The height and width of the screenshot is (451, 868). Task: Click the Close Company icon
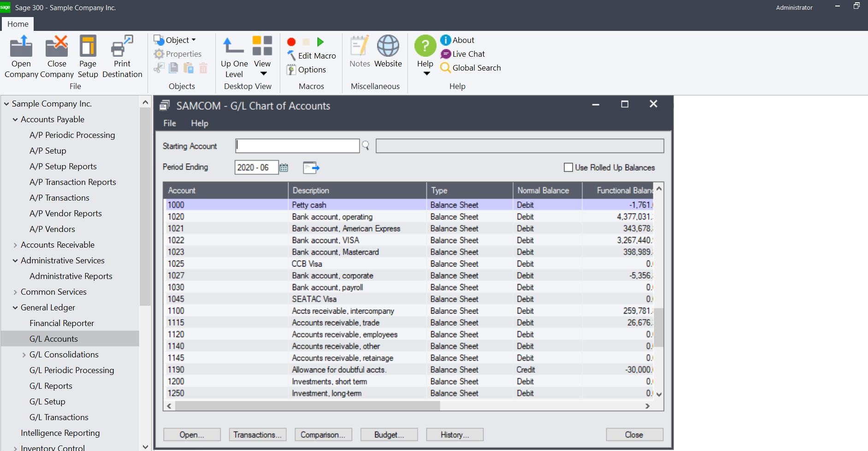point(57,46)
